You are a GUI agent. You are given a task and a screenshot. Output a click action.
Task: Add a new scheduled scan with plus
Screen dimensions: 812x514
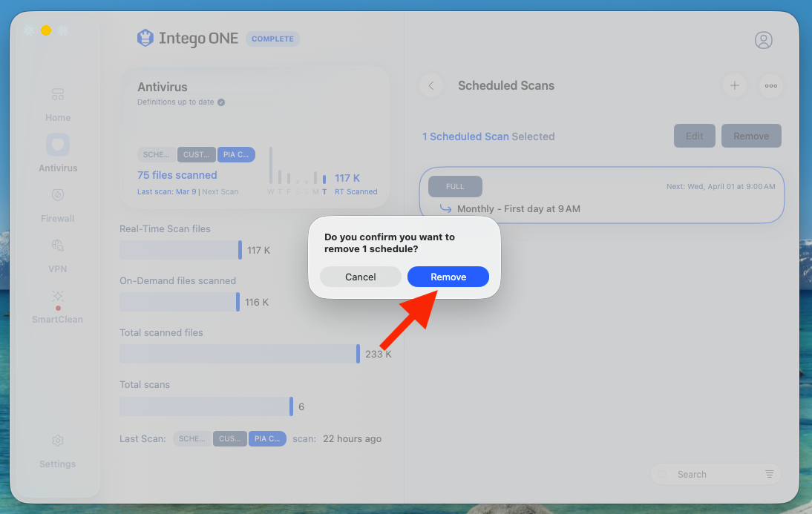pyautogui.click(x=734, y=86)
